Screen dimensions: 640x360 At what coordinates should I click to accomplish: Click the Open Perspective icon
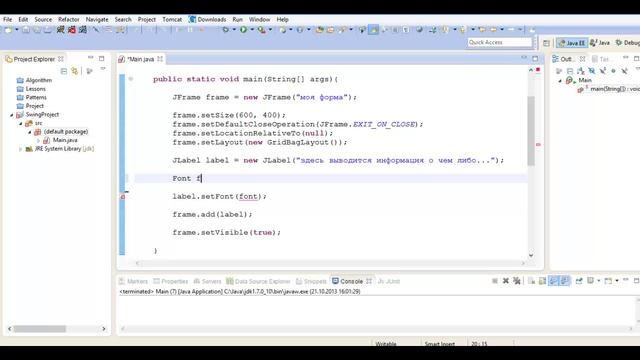point(547,43)
